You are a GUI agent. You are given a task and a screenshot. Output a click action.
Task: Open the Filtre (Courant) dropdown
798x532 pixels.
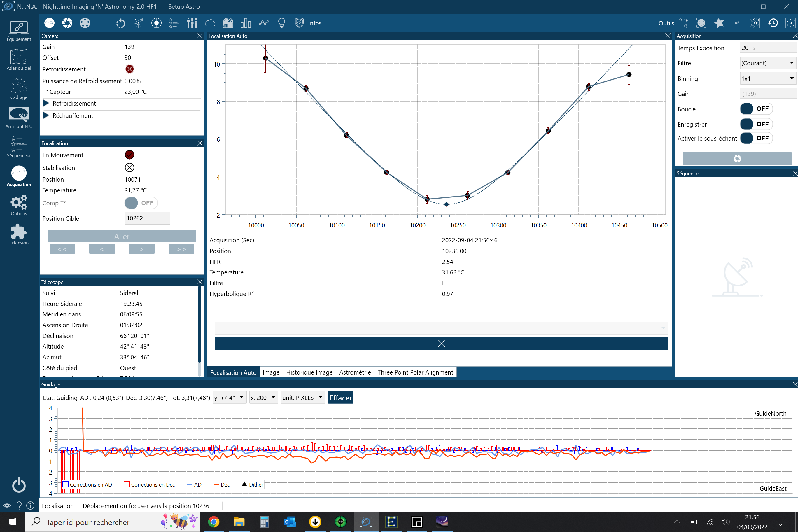click(x=767, y=63)
